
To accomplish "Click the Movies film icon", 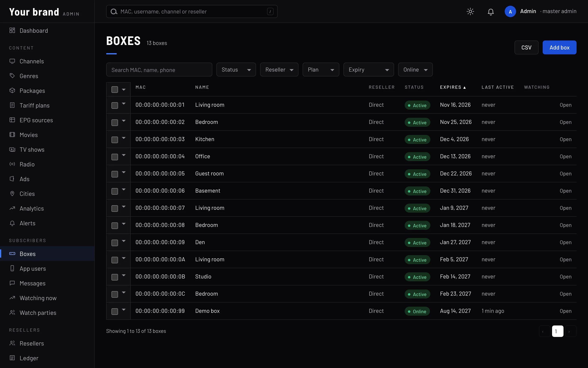I will coord(12,135).
